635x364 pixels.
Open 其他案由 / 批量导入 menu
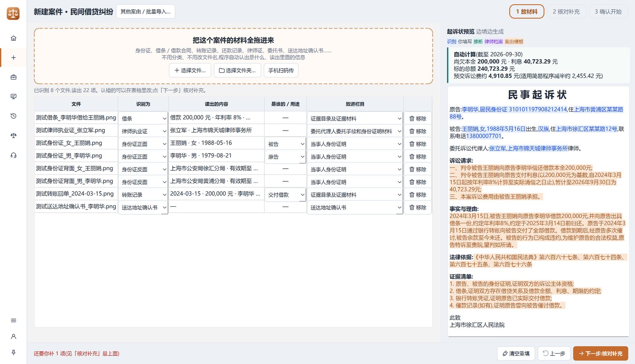[145, 12]
